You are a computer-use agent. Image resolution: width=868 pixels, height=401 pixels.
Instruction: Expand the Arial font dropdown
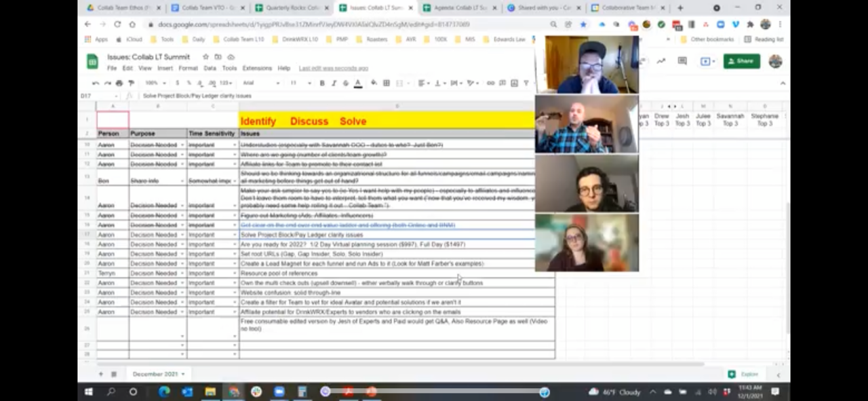(x=261, y=83)
